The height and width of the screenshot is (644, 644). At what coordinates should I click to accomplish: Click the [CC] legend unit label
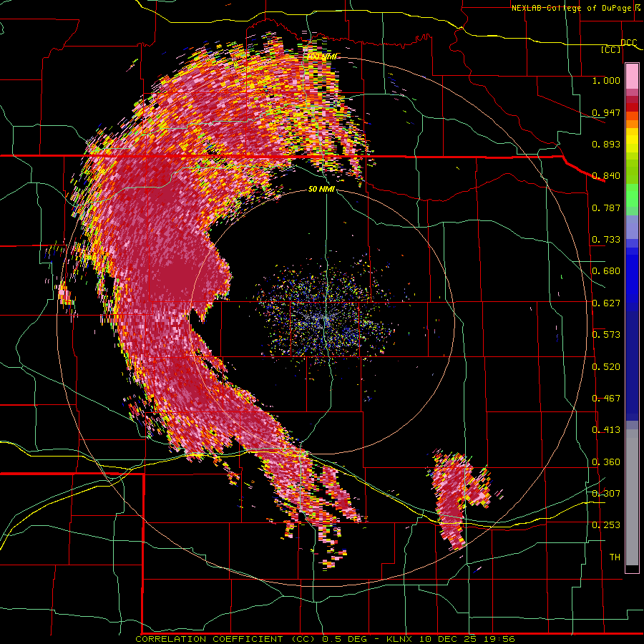pos(611,49)
